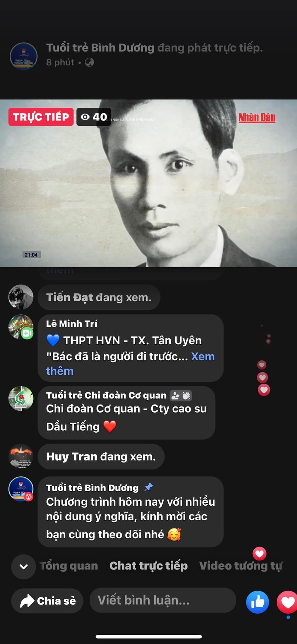Open the Video tương tự tab
Viewport: 297px width, 644px height.
click(x=241, y=566)
